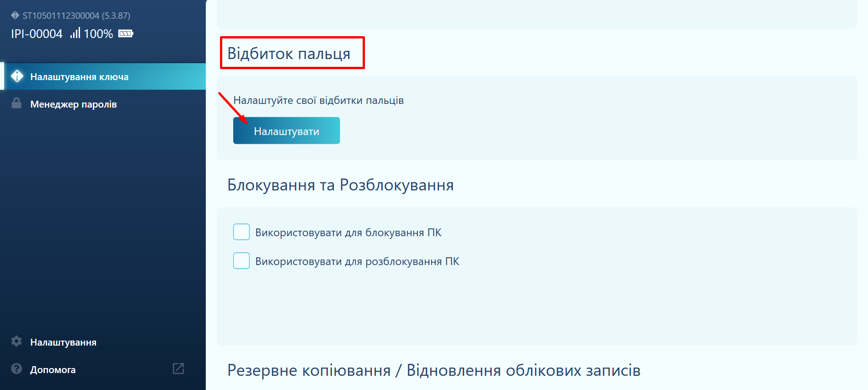
Task: Click the ST10501112300004 serial number text
Action: click(61, 16)
